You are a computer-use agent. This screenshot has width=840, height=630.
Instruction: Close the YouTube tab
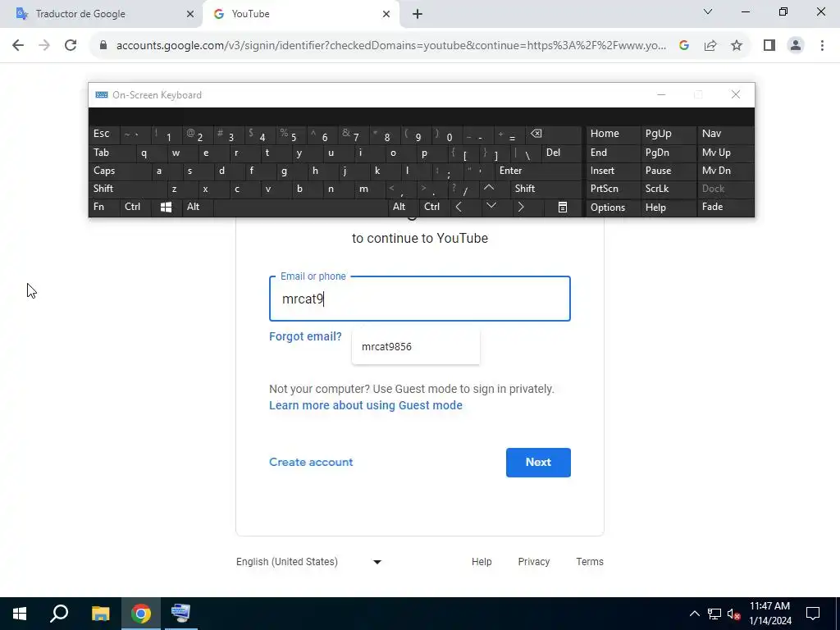[386, 14]
